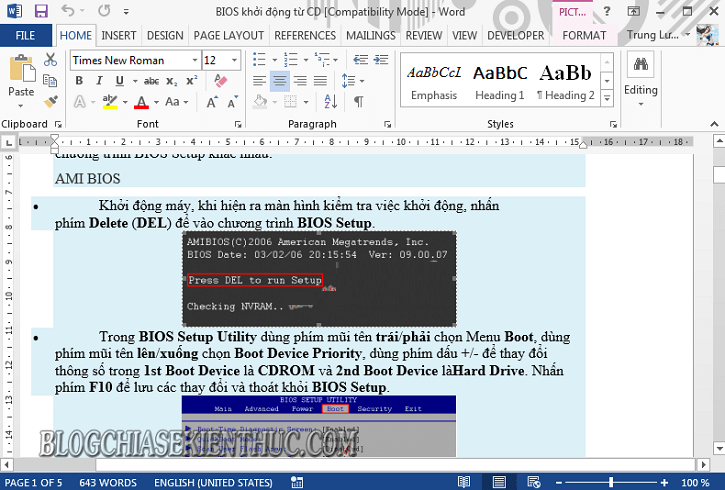Open the Paragraph dialog launcher
The width and height of the screenshot is (725, 490).
pos(387,124)
